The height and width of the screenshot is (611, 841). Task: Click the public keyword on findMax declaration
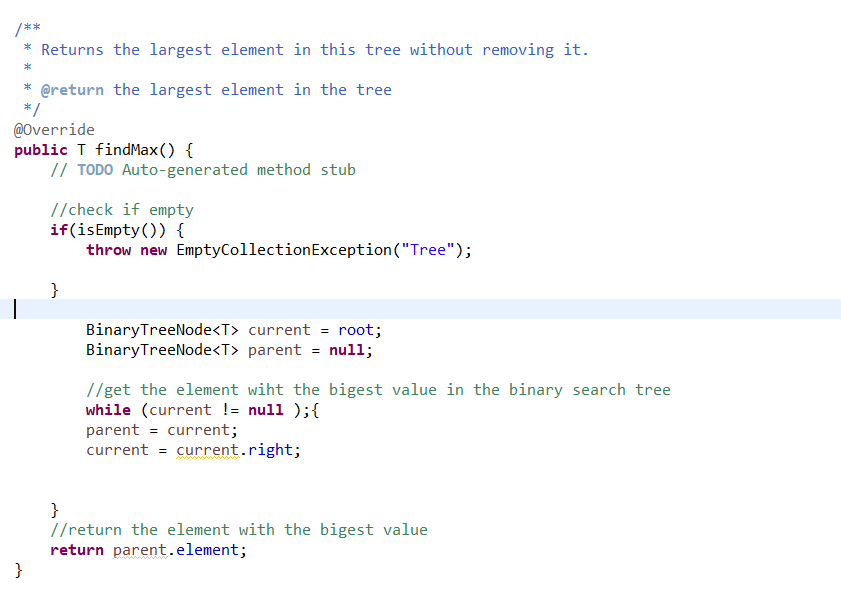pyautogui.click(x=39, y=149)
